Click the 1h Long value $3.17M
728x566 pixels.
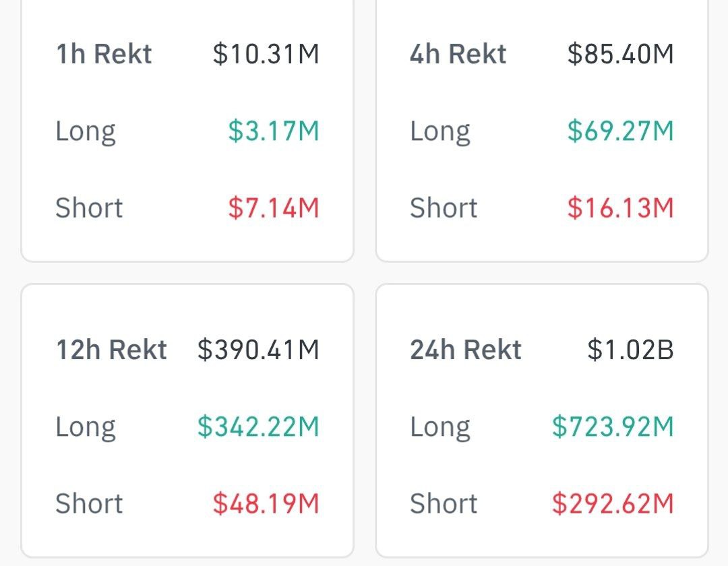[273, 131]
